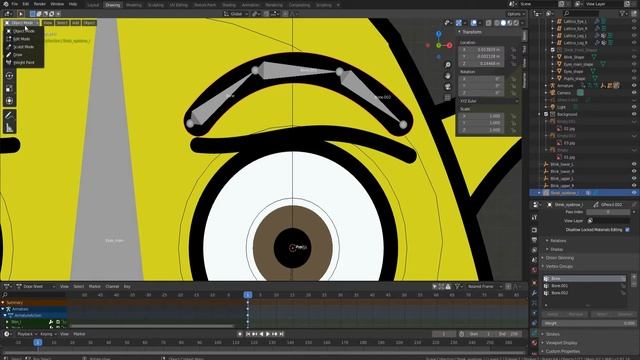Jump to the timeline start frame
Viewport: 640px width, 360px height.
(248, 334)
